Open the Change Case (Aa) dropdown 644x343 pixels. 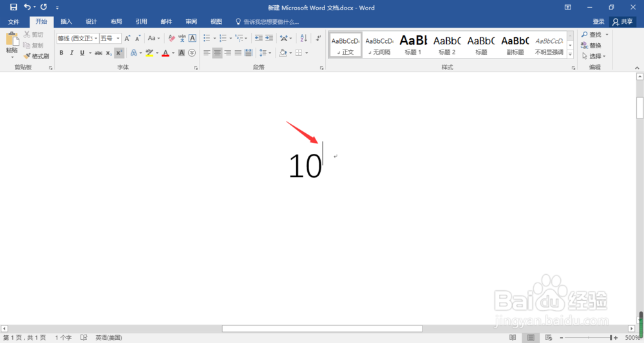[x=154, y=38]
